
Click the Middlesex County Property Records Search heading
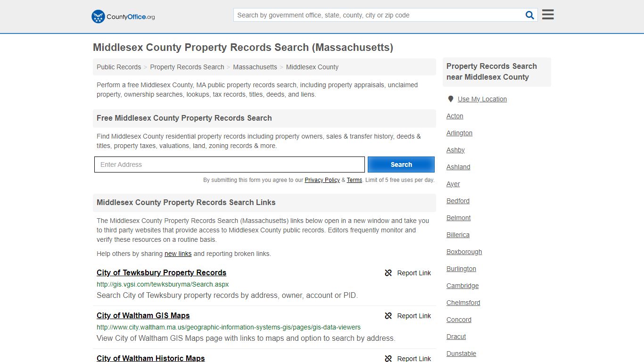point(243,47)
